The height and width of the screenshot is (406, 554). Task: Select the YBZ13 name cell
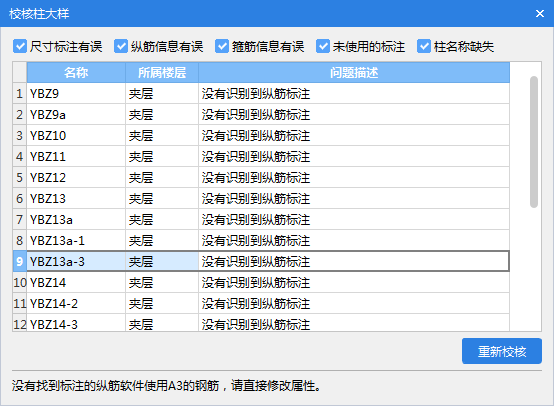point(76,199)
